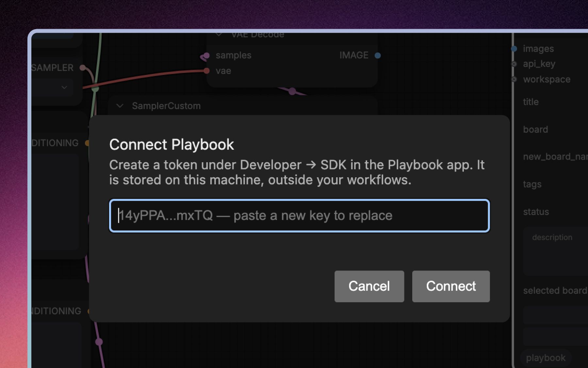
Task: Click the SAMPLER output socket
Action: point(83,68)
